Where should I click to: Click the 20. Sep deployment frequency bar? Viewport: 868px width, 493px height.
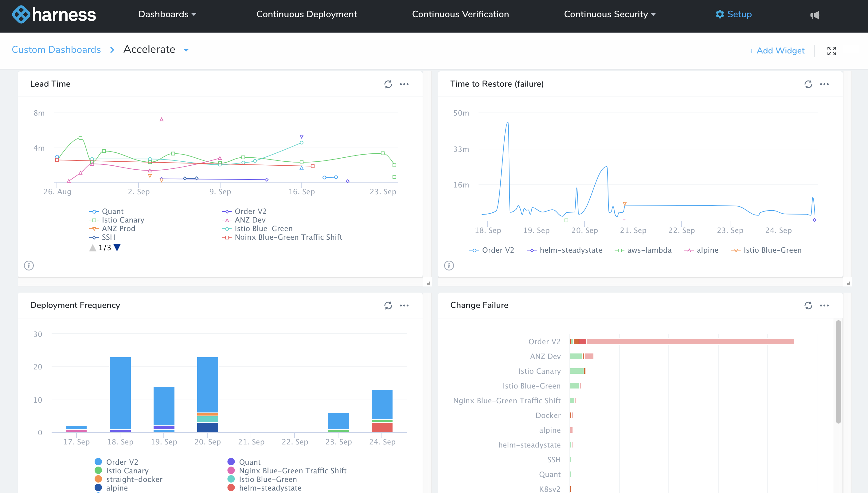tap(207, 394)
